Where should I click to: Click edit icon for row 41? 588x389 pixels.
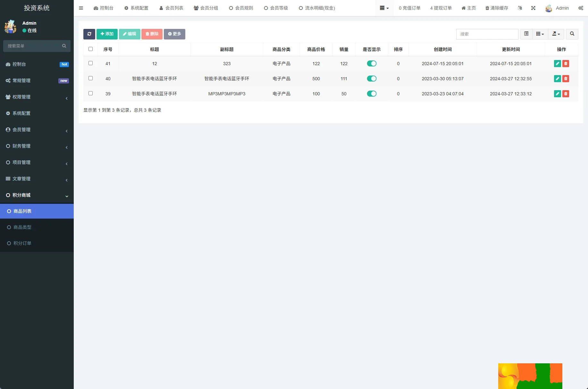tap(558, 64)
